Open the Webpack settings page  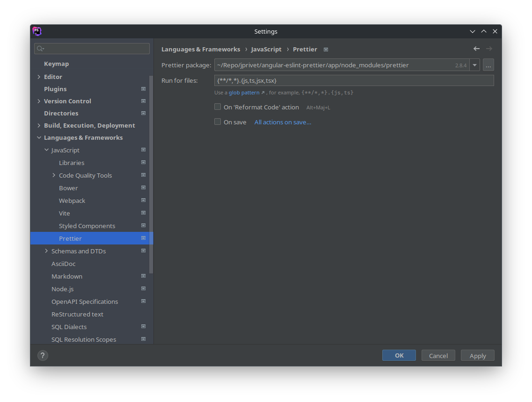click(x=72, y=201)
